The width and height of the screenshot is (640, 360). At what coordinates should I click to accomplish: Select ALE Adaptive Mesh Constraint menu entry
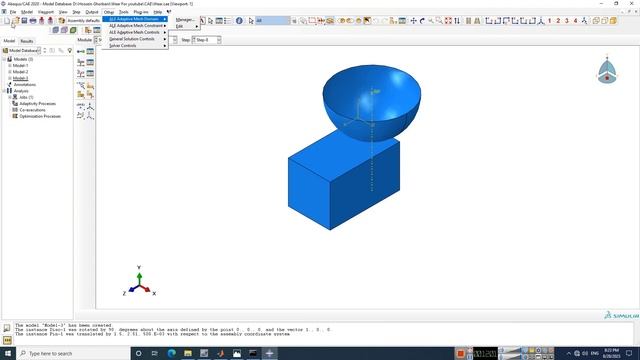136,26
